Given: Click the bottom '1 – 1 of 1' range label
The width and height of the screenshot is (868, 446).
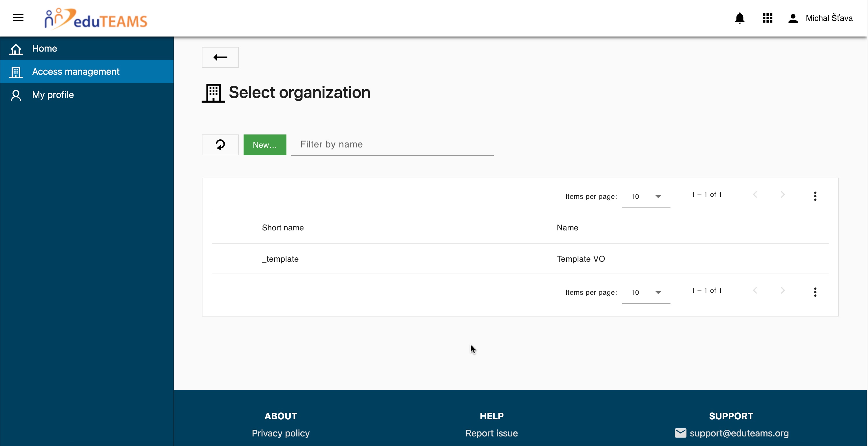Looking at the screenshot, I should coord(706,290).
